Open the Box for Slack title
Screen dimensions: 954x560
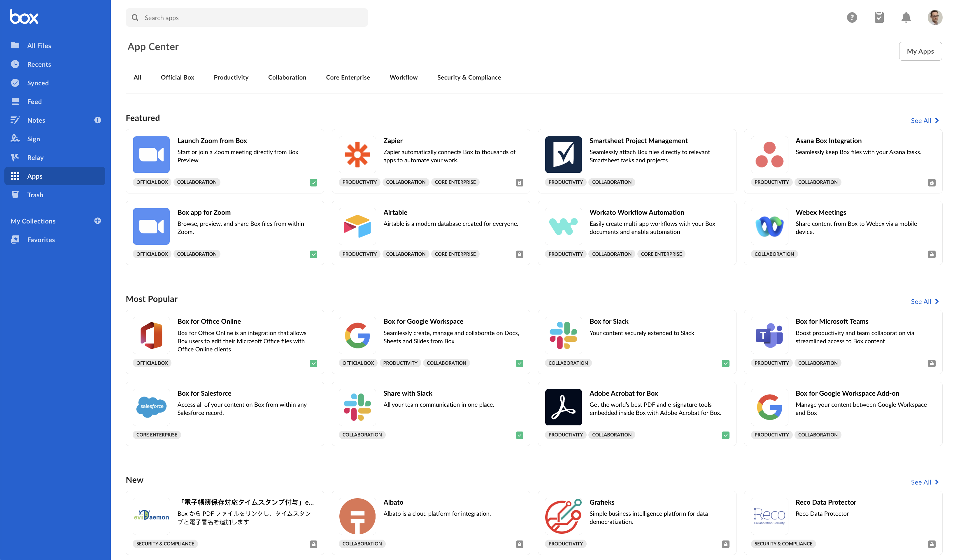click(609, 321)
